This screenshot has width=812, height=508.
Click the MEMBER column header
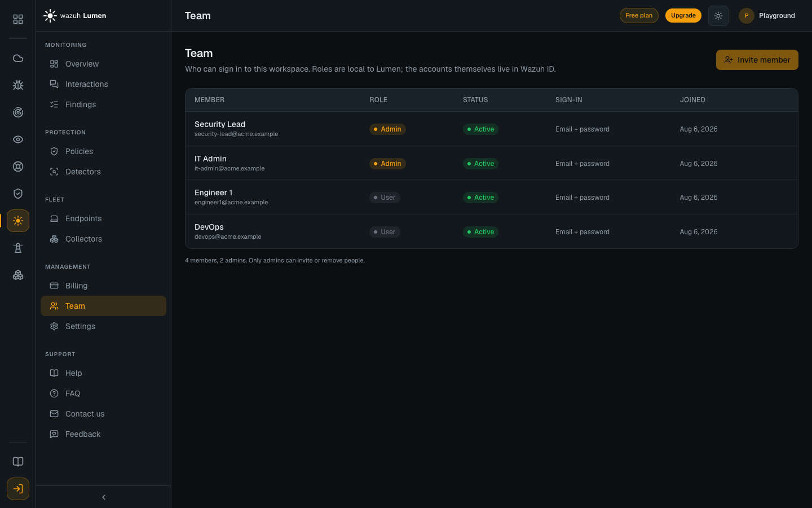pos(210,100)
